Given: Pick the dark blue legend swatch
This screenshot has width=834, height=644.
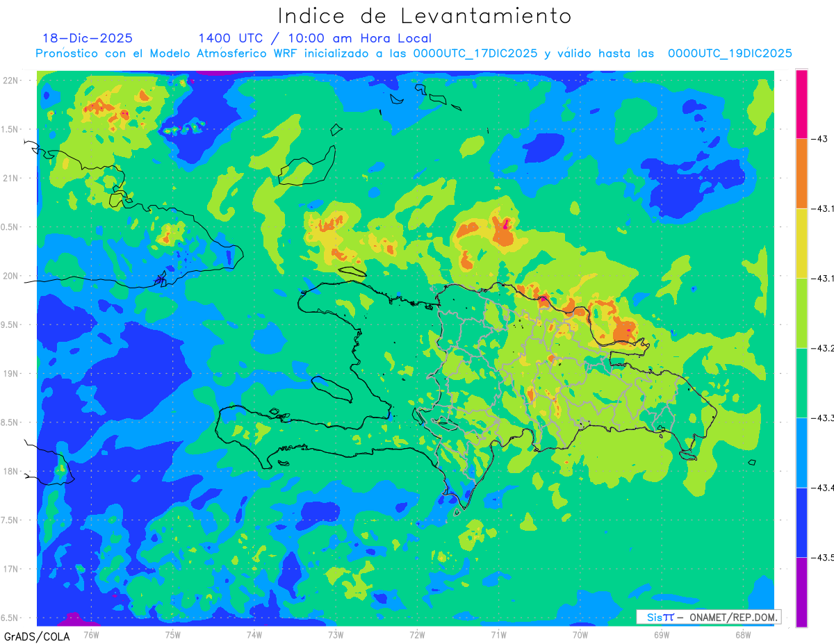Looking at the screenshot, I should pyautogui.click(x=801, y=522).
